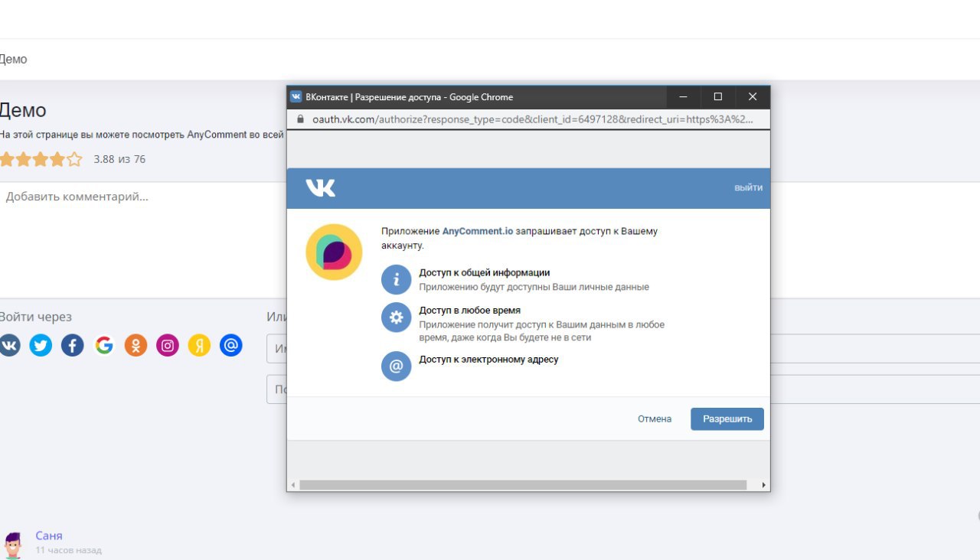Image resolution: width=980 pixels, height=560 pixels.
Task: Click the Отмена link
Action: 655,418
